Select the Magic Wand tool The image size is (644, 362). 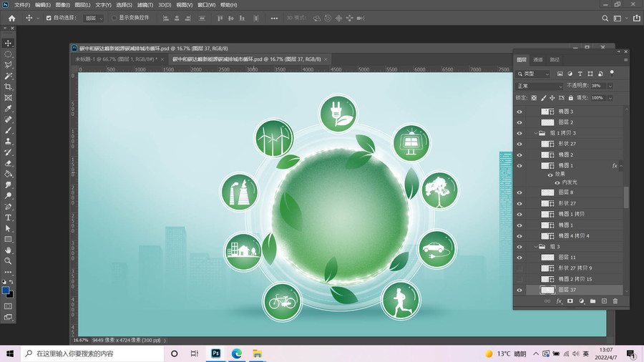pos(8,76)
